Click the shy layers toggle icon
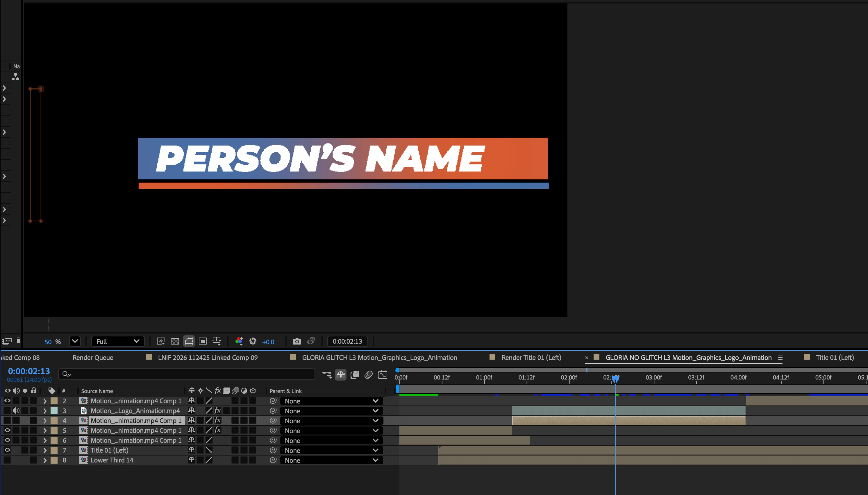Screen dimensions: 868x495 (340, 375)
